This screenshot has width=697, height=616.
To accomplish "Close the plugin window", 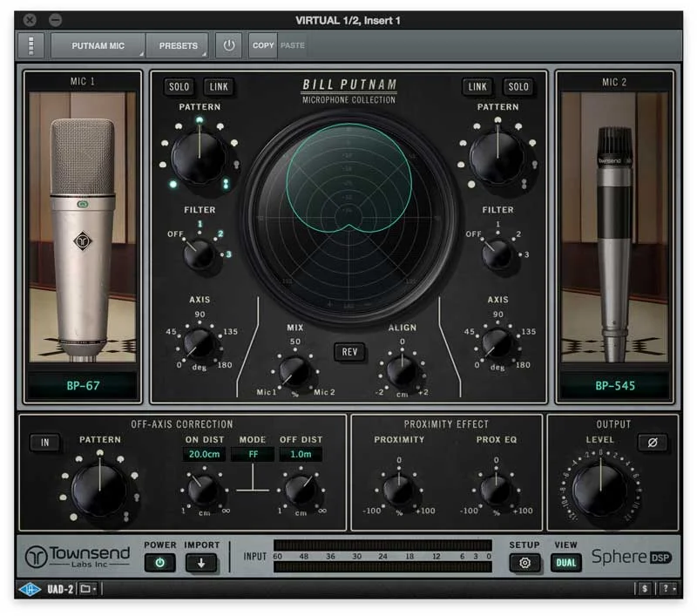I will point(30,20).
